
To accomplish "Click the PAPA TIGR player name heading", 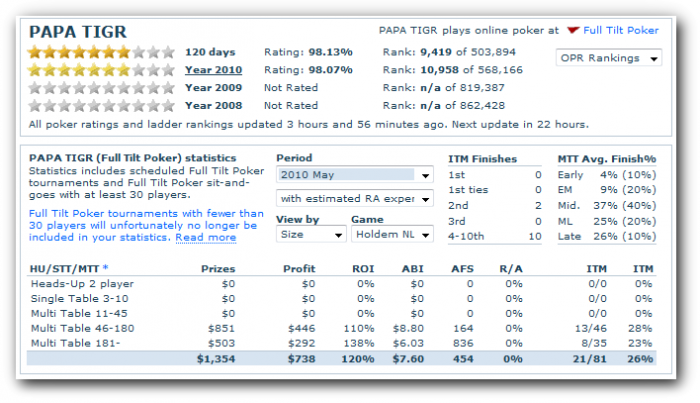I will pos(78,32).
